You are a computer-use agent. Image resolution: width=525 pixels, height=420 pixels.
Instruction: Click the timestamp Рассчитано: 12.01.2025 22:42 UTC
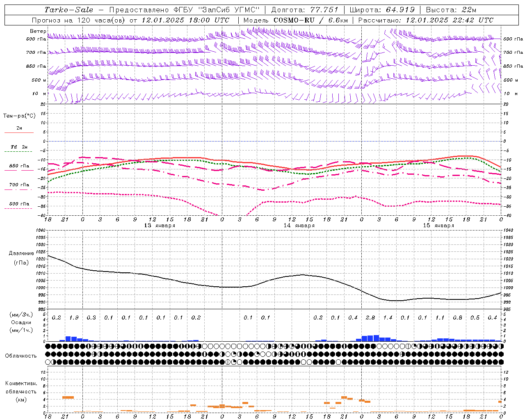(x=426, y=20)
